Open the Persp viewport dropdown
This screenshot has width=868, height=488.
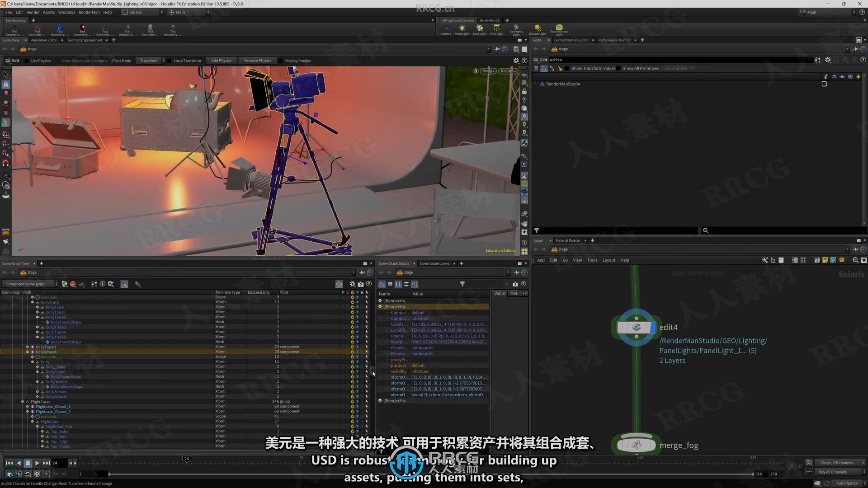(x=489, y=71)
